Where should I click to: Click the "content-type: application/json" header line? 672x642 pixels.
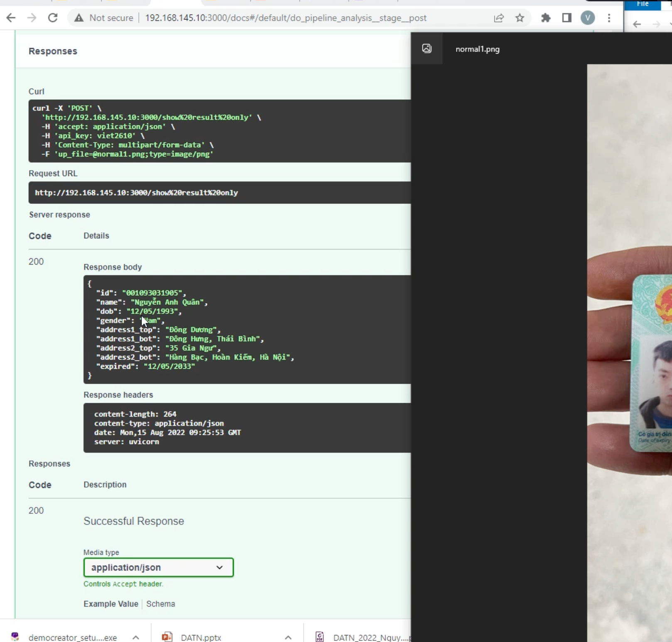[159, 423]
